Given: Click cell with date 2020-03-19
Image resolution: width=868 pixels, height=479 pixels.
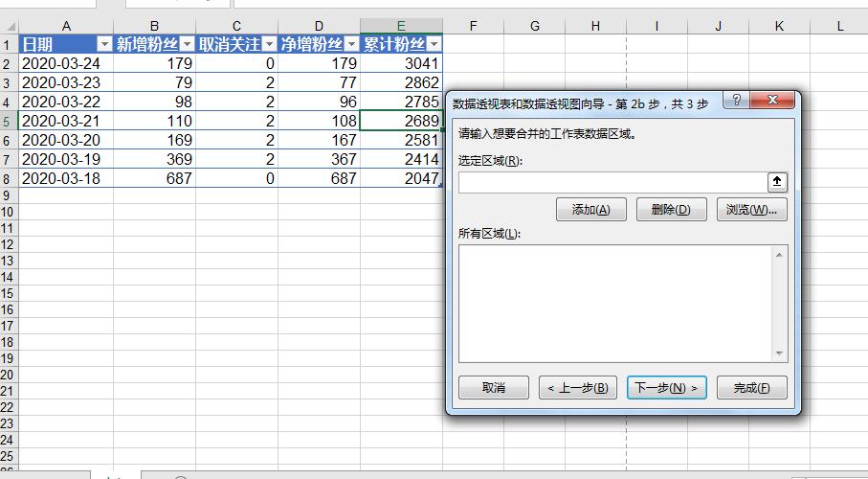Looking at the screenshot, I should pyautogui.click(x=66, y=159).
